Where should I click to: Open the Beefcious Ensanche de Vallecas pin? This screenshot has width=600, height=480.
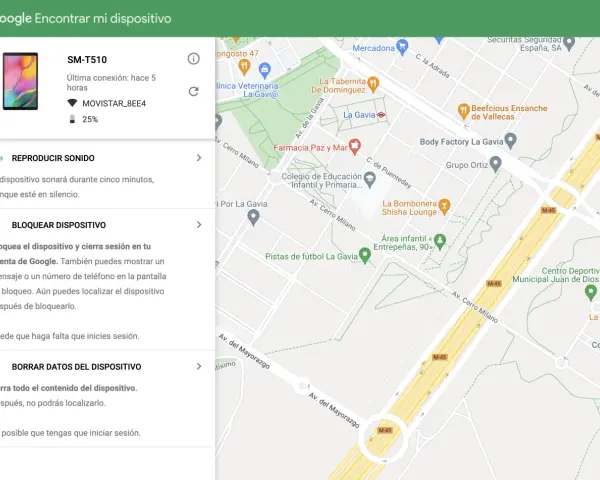click(x=463, y=111)
